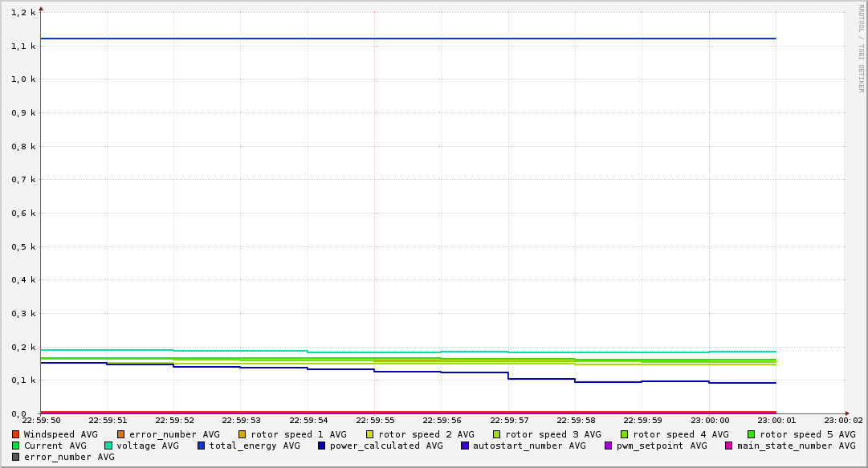Click the rotor speed 1 AVG legend swatch

tap(242, 434)
